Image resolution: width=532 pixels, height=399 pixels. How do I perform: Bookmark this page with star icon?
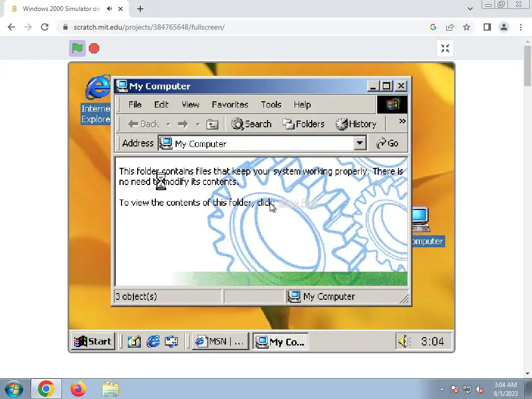pyautogui.click(x=467, y=27)
